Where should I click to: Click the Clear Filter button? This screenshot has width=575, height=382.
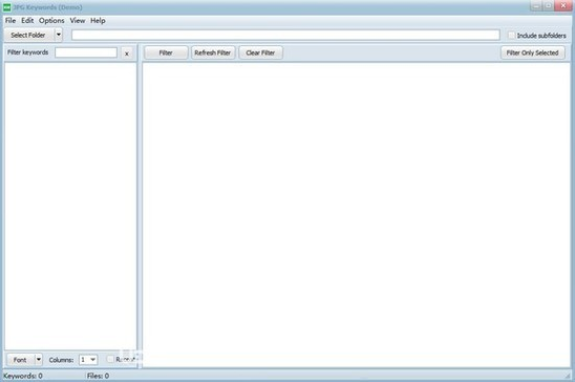pos(260,53)
